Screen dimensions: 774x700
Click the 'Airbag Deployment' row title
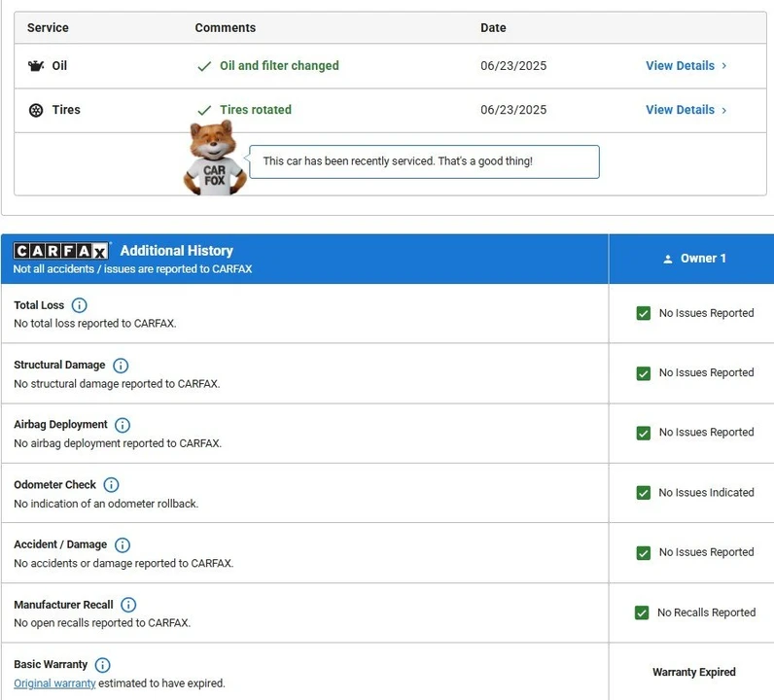tap(60, 425)
